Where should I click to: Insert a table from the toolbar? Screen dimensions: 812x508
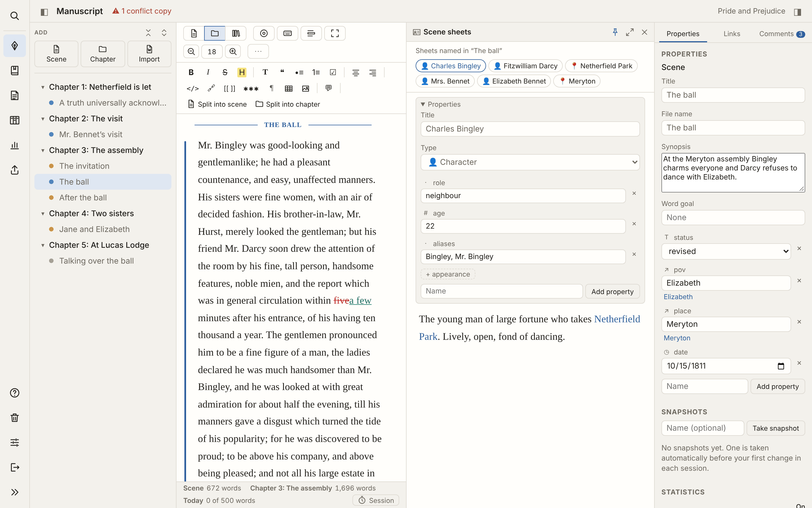pyautogui.click(x=288, y=88)
